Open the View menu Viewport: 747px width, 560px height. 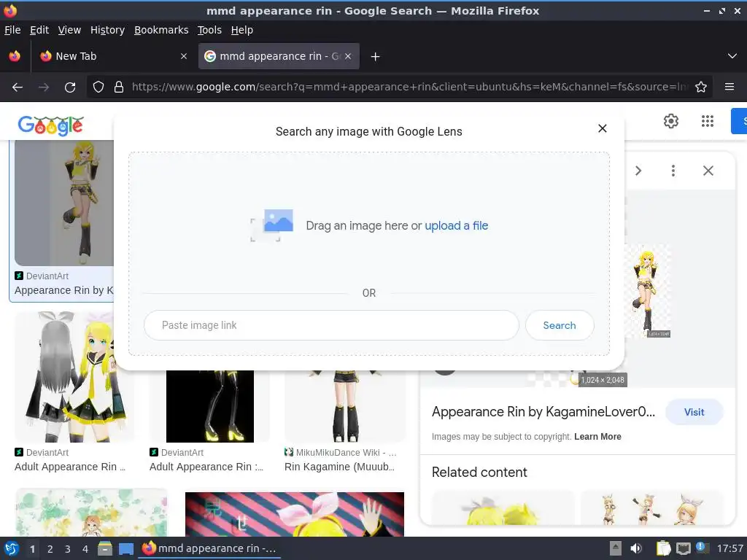pyautogui.click(x=69, y=30)
